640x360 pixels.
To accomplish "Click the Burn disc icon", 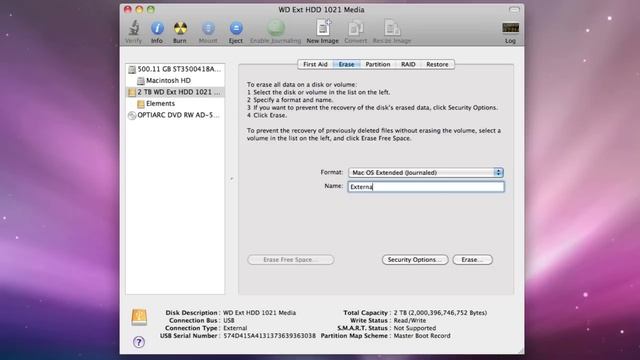I will [180, 28].
